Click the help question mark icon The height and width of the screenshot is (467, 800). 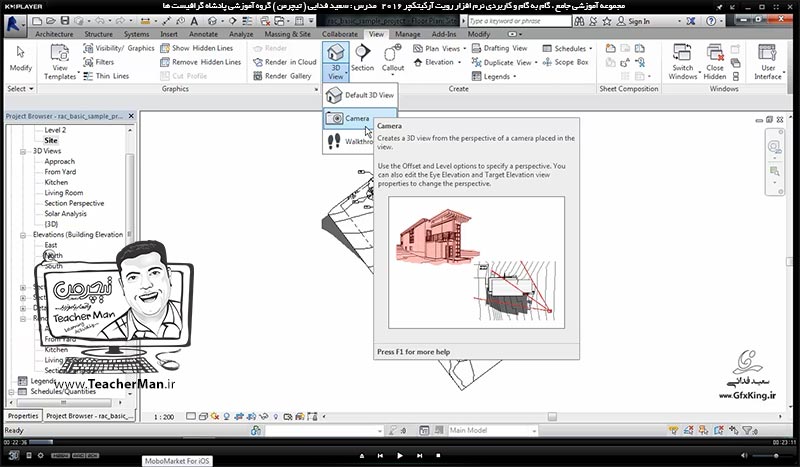click(x=711, y=21)
